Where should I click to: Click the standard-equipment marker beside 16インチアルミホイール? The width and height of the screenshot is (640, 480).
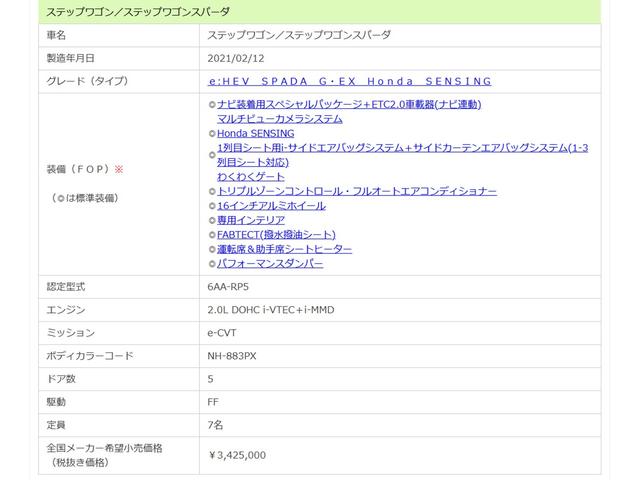211,205
